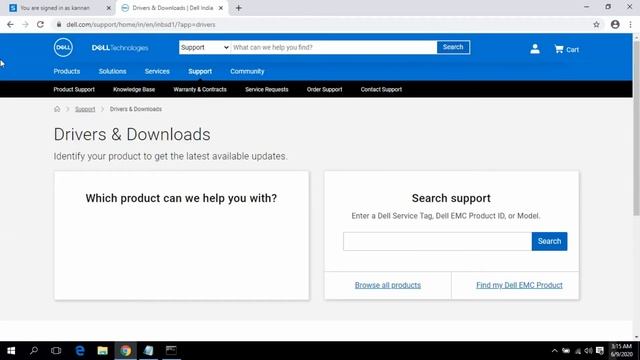The width and height of the screenshot is (640, 360).
Task: Open Order Support
Action: pyautogui.click(x=324, y=89)
